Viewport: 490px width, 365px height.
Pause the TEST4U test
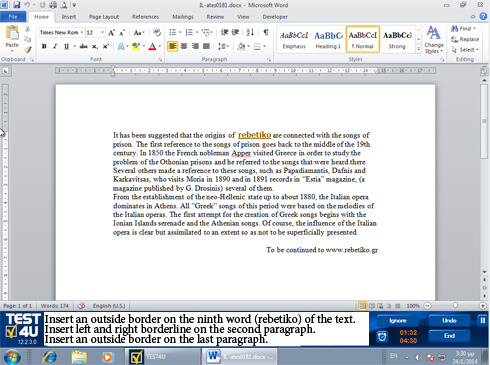point(482,320)
